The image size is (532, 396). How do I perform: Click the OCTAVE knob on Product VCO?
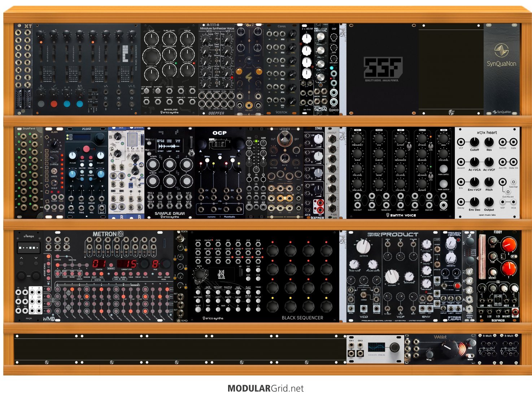[x=363, y=247]
